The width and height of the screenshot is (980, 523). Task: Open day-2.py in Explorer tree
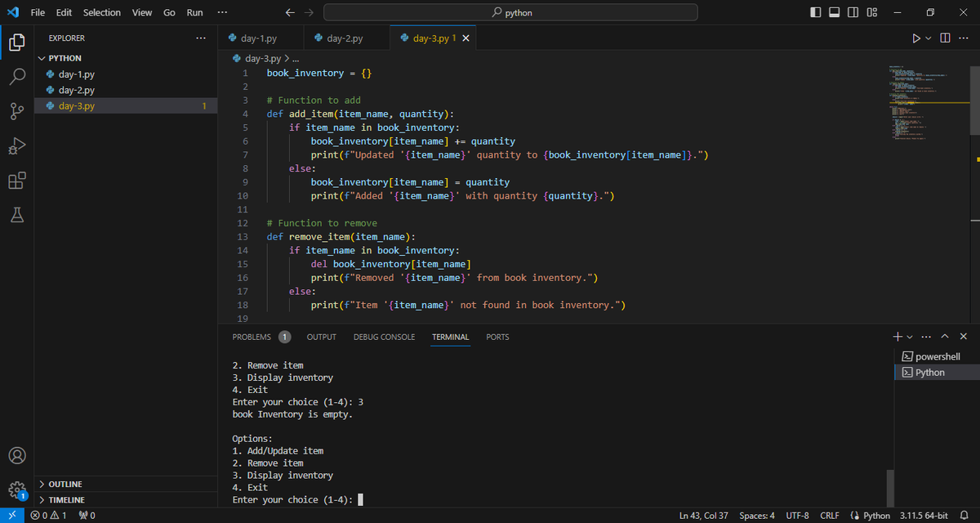(126, 90)
